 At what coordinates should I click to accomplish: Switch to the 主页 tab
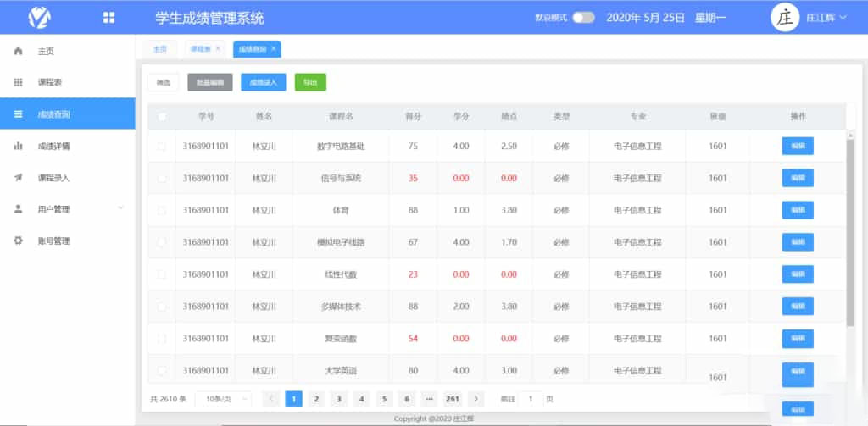159,48
